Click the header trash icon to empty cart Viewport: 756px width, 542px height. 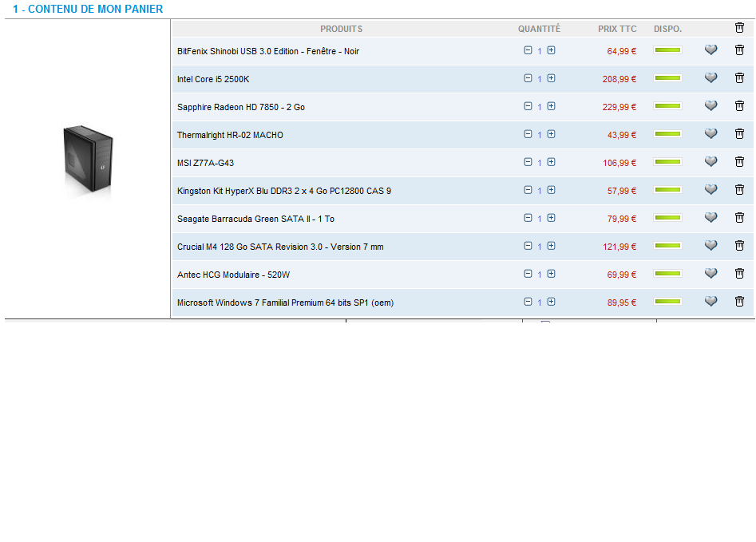[739, 28]
